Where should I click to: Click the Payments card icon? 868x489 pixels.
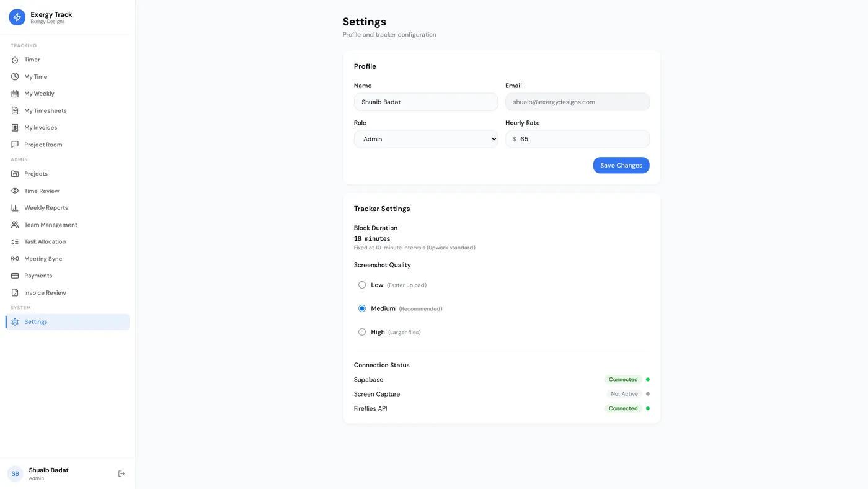click(x=15, y=276)
